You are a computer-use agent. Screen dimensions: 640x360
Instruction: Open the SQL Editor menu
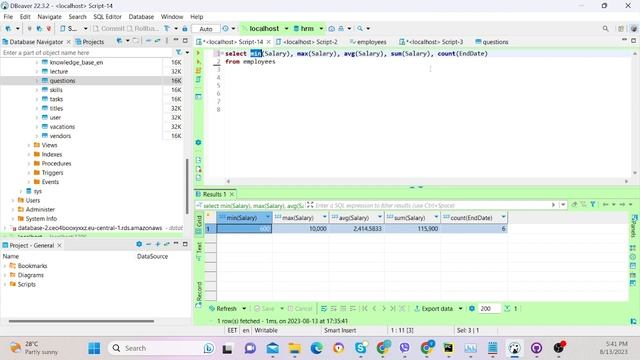(x=107, y=17)
